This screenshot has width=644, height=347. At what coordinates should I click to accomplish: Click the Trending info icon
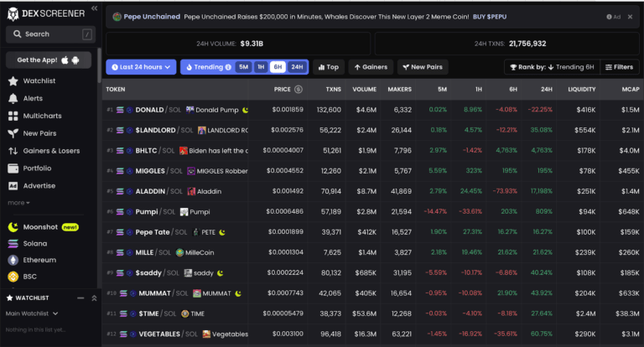pos(228,67)
